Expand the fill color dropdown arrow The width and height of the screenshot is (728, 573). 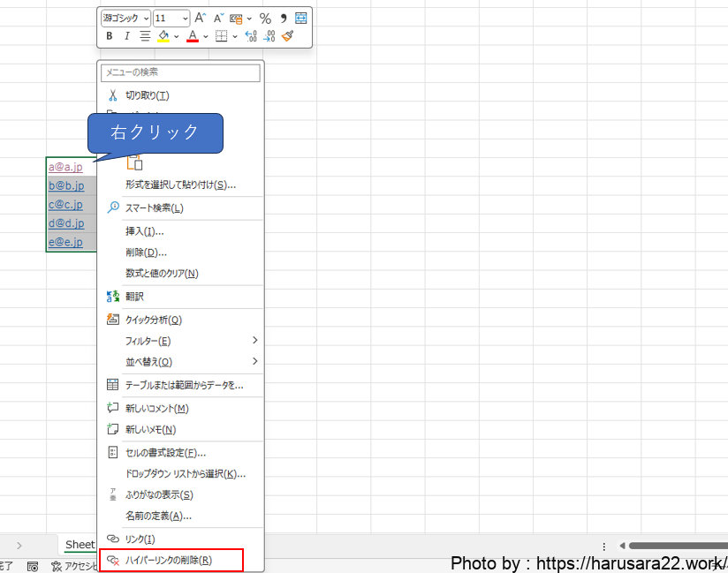pyautogui.click(x=176, y=36)
